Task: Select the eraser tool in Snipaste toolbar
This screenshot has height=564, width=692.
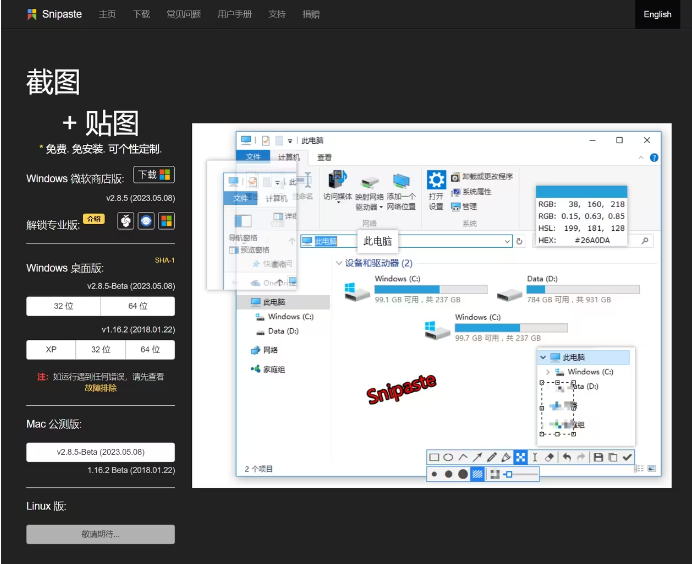Action: click(549, 457)
